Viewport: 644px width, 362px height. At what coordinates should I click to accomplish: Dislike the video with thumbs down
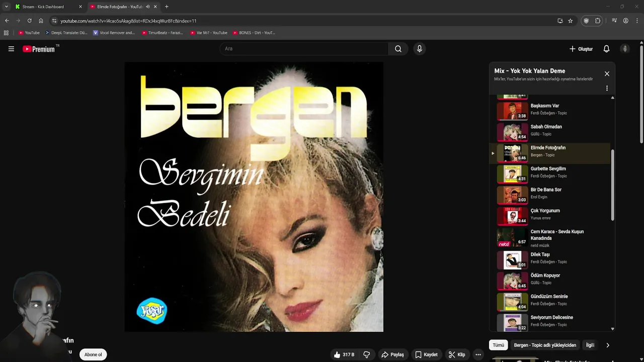point(367,354)
